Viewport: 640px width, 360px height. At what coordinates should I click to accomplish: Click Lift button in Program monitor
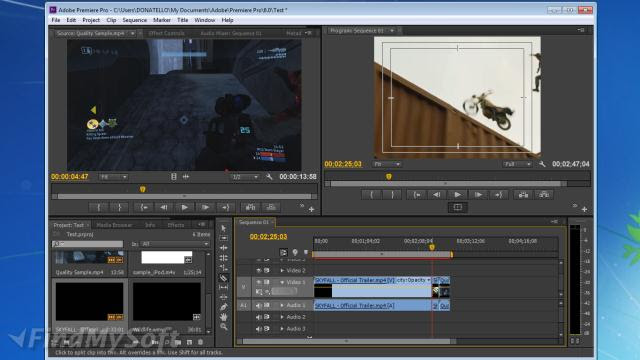click(523, 195)
